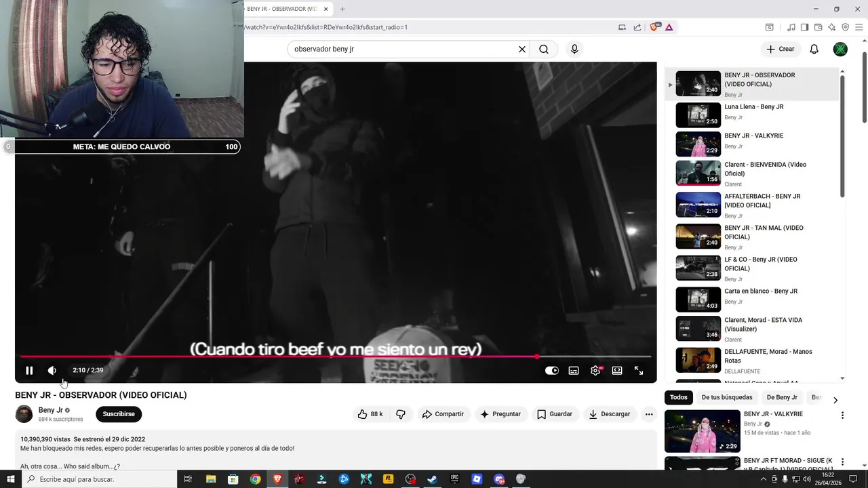Viewport: 868px width, 488px height.
Task: Show more filter chips with the right arrow
Action: point(835,400)
